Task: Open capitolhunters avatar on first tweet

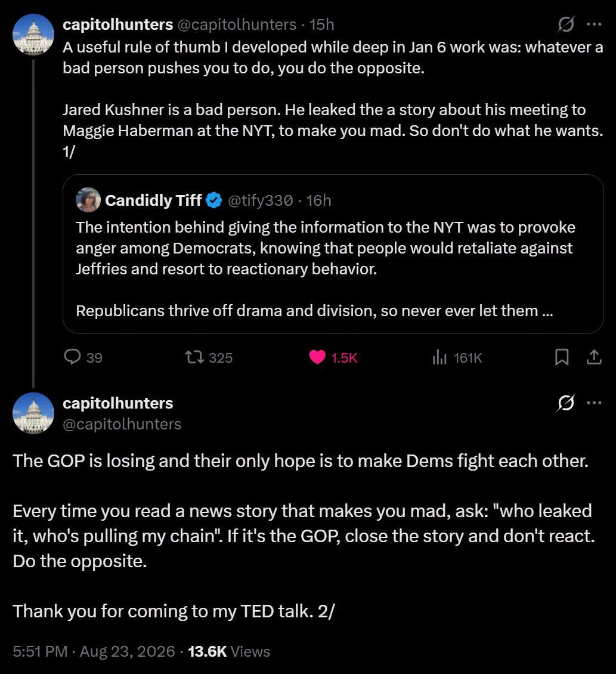Action: (x=33, y=35)
